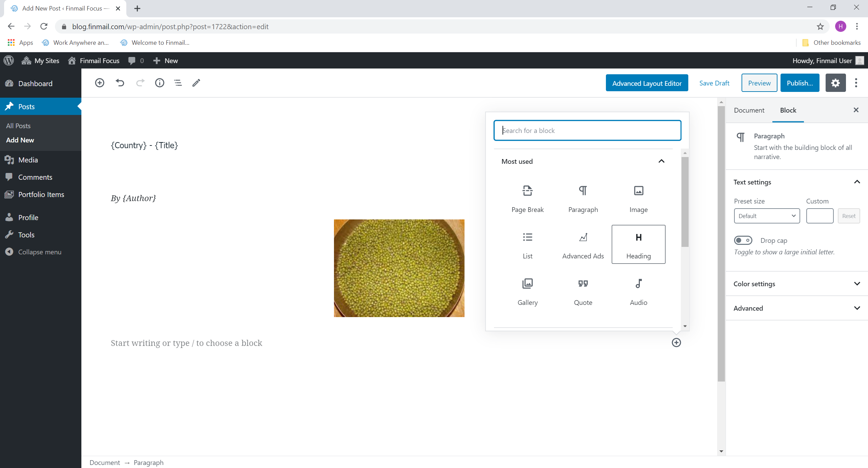Click the By {Author} paragraph
This screenshot has height=468, width=868.
(x=133, y=198)
